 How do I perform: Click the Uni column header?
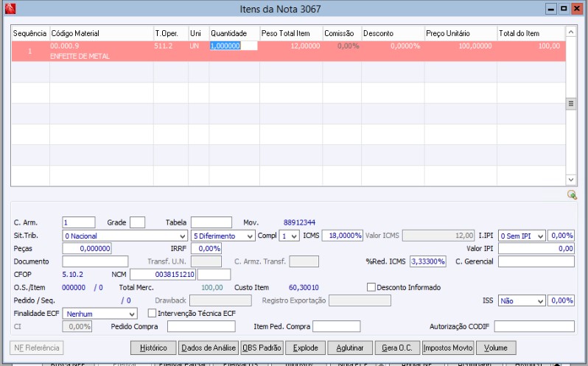coord(198,33)
